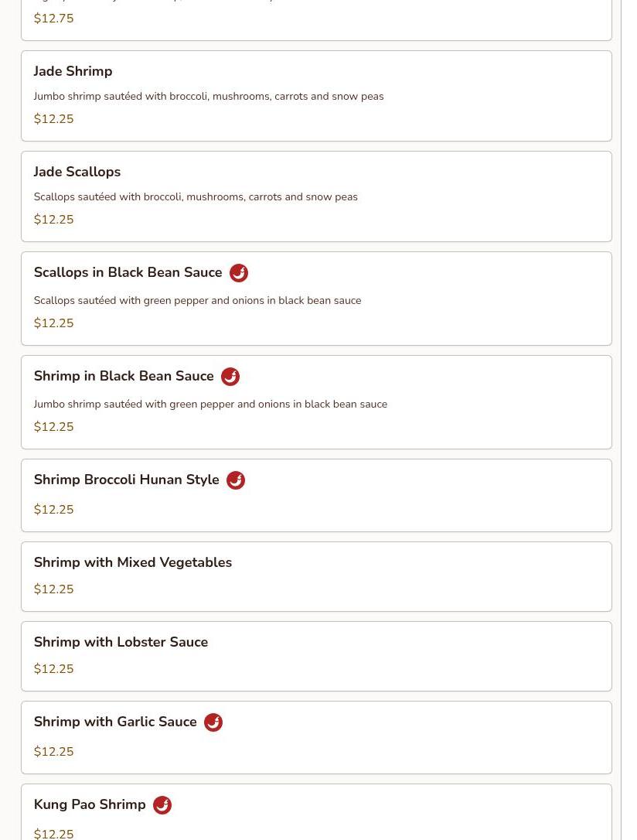Click the $12.75 price at top

click(x=53, y=19)
